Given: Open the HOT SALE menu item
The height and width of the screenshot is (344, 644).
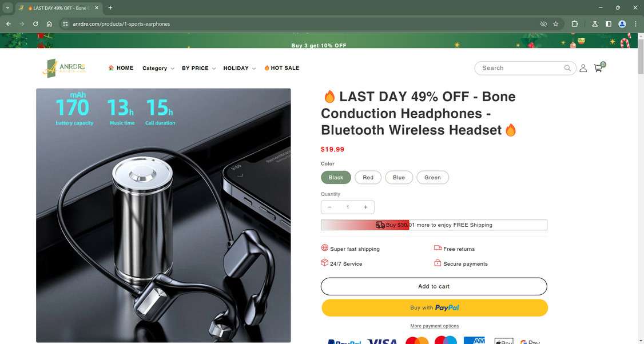Looking at the screenshot, I should [282, 68].
